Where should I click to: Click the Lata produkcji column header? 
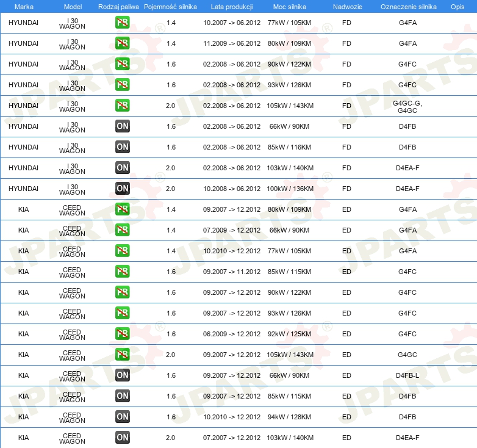(x=232, y=7)
